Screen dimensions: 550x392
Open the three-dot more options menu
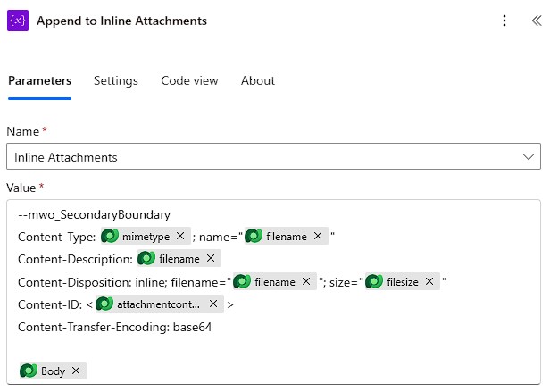[504, 21]
